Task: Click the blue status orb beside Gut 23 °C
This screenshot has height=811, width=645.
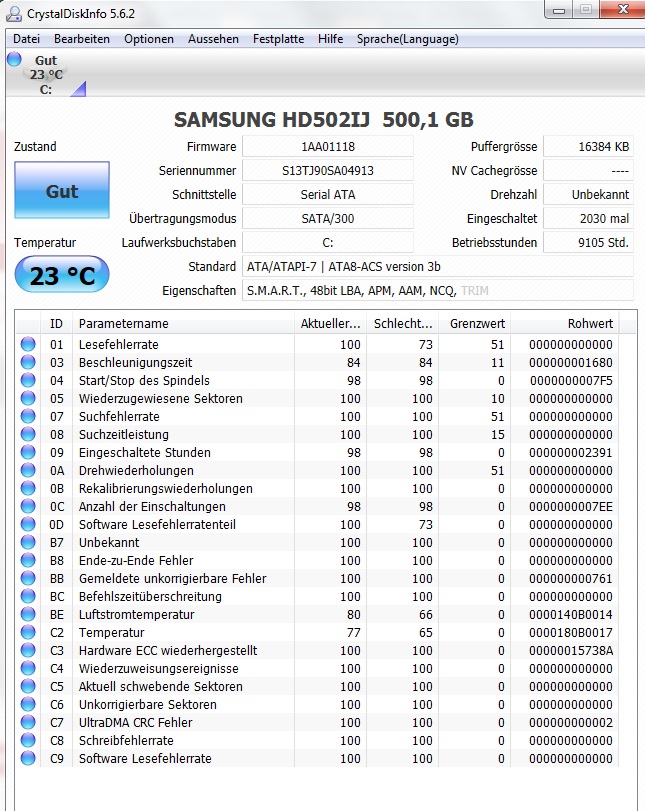Action: coord(14,59)
